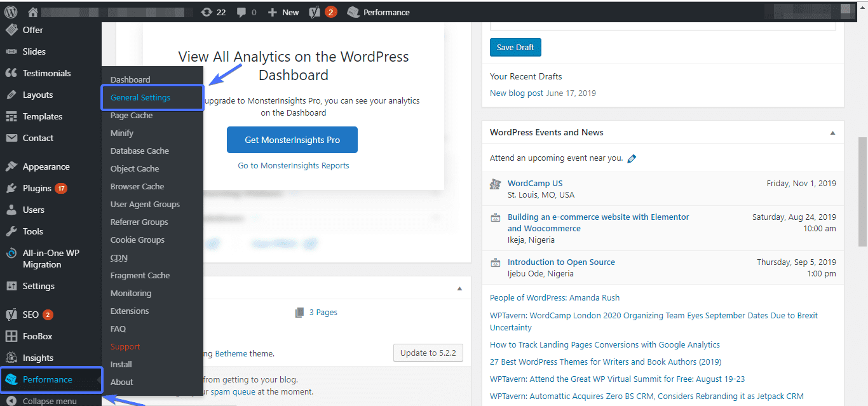Screen dimensions: 868x406
Task: Open Database Cache submenu item
Action: coord(140,151)
